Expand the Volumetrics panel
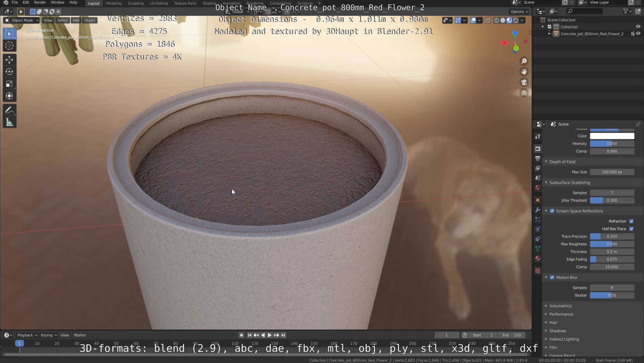This screenshot has width=644, height=363. [546, 306]
